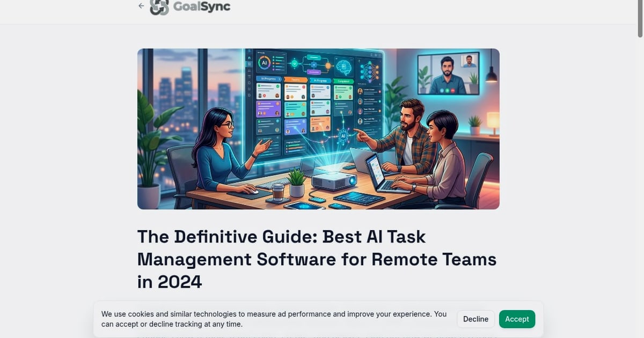The image size is (644, 338).
Task: Open the GoalSync logo home link
Action: click(190, 7)
